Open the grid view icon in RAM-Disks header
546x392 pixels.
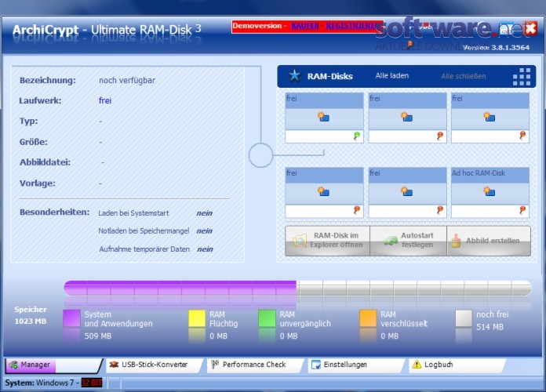click(522, 77)
